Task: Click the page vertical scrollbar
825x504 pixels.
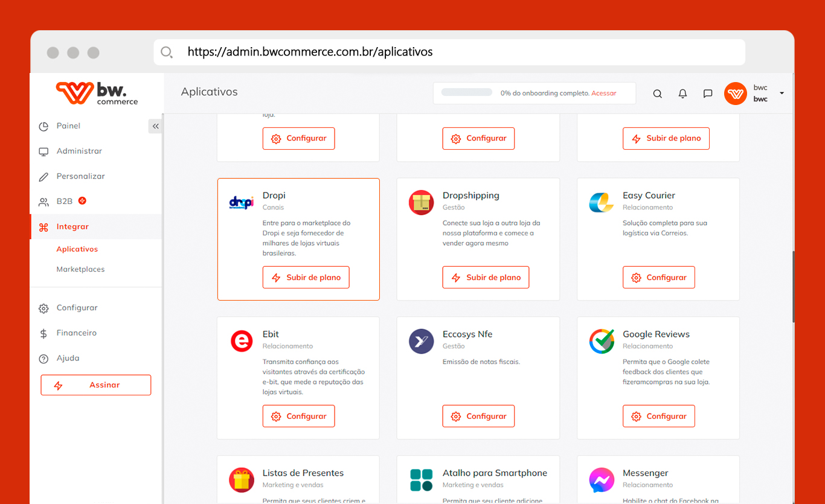Action: click(x=794, y=287)
